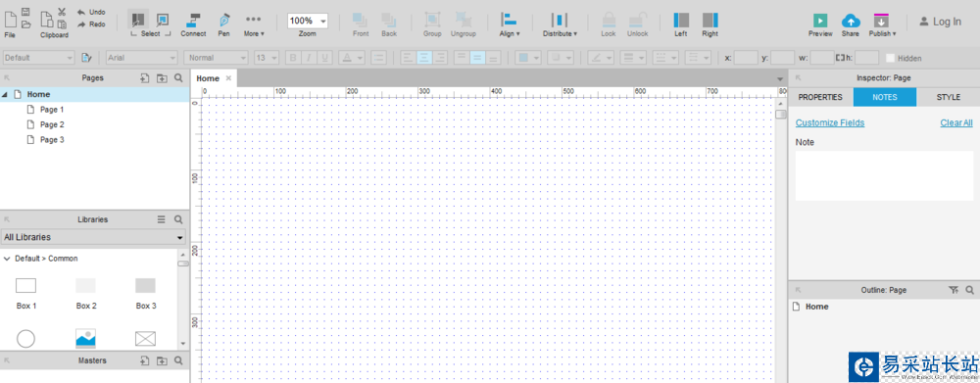Screen dimensions: 980x383
Task: Select Page 2 in Pages tree
Action: (52, 124)
